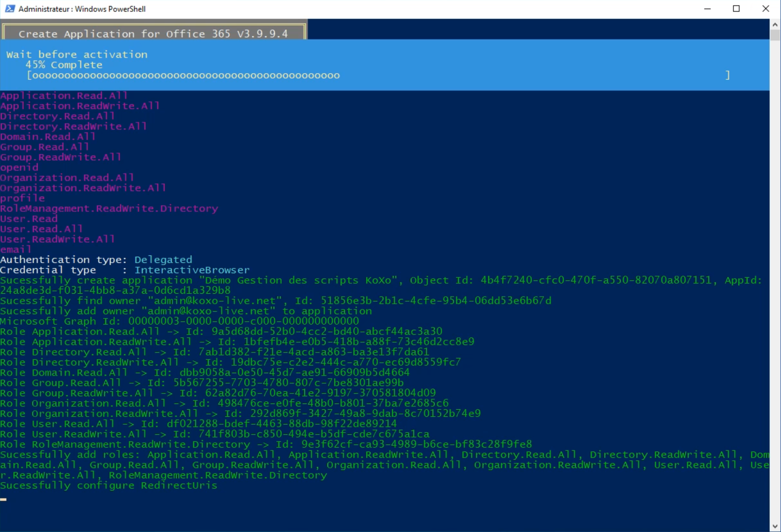Screen dimensions: 781x532
Task: Click the 'Microsoft Graph Id' line
Action: pos(180,322)
